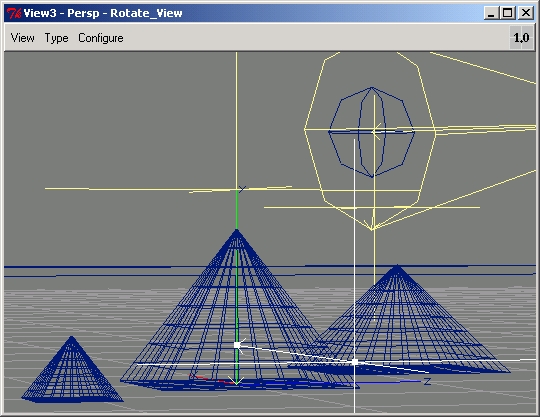
Task: Minimize the View3 window
Action: 491,13
